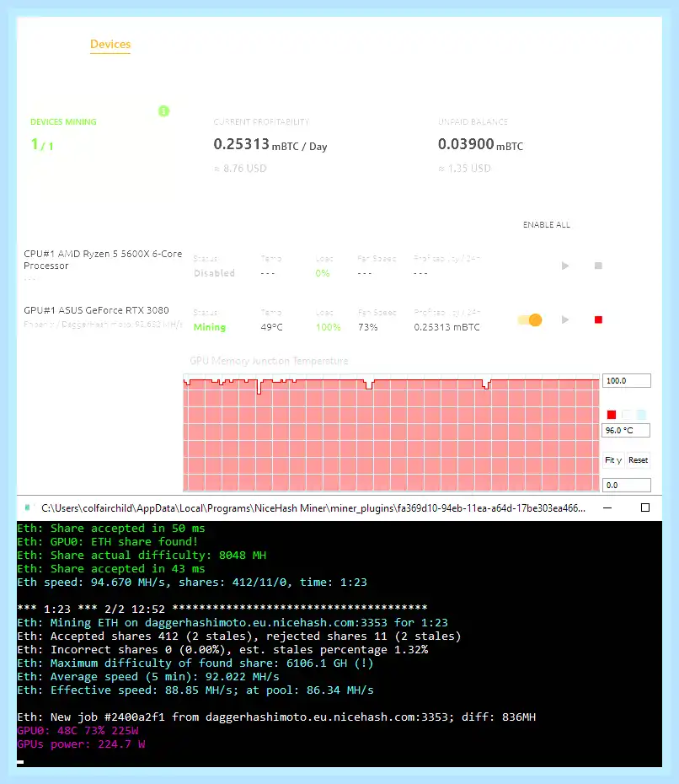Click the 0.25313 mBTC / Day profitability value
The height and width of the screenshot is (784, 679).
click(270, 145)
